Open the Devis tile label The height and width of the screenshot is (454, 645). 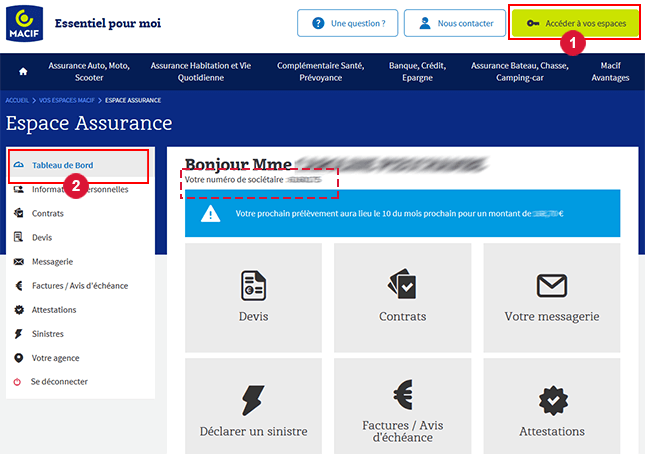(x=253, y=316)
